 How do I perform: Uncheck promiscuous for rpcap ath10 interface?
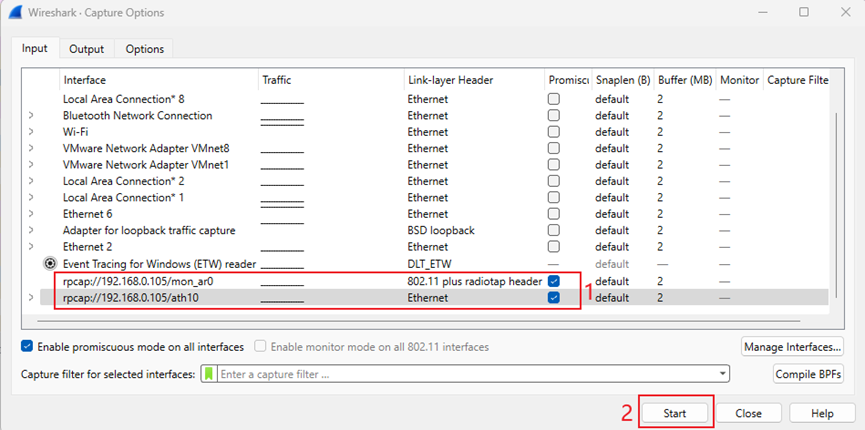(x=554, y=298)
